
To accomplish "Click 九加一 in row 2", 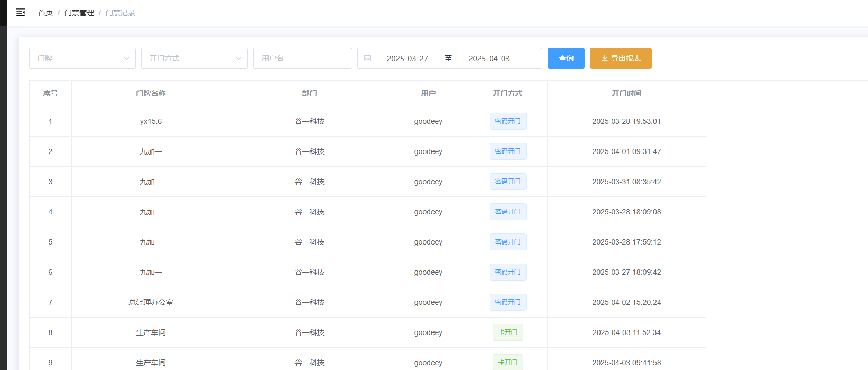I will [x=151, y=151].
